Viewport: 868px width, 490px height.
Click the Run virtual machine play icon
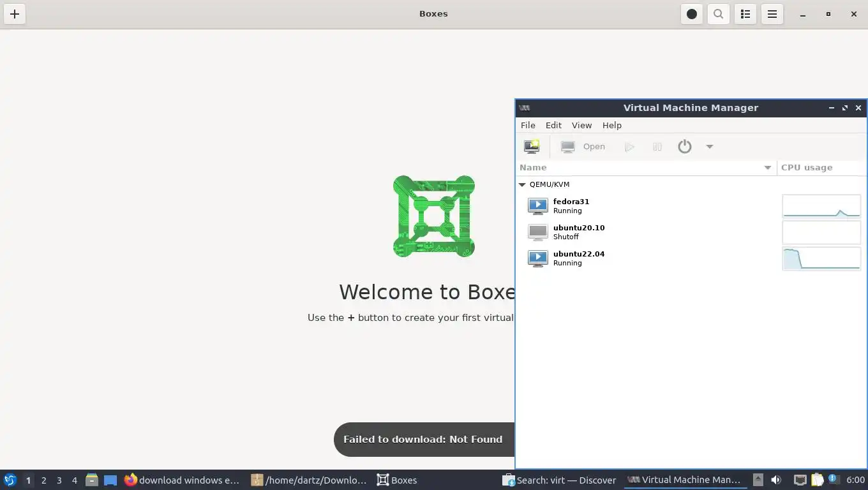coord(629,147)
